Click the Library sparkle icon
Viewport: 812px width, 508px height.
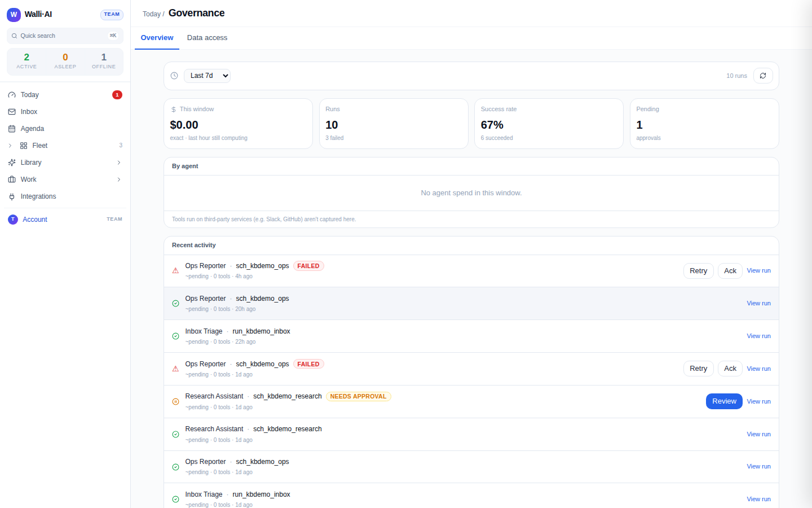[12, 163]
